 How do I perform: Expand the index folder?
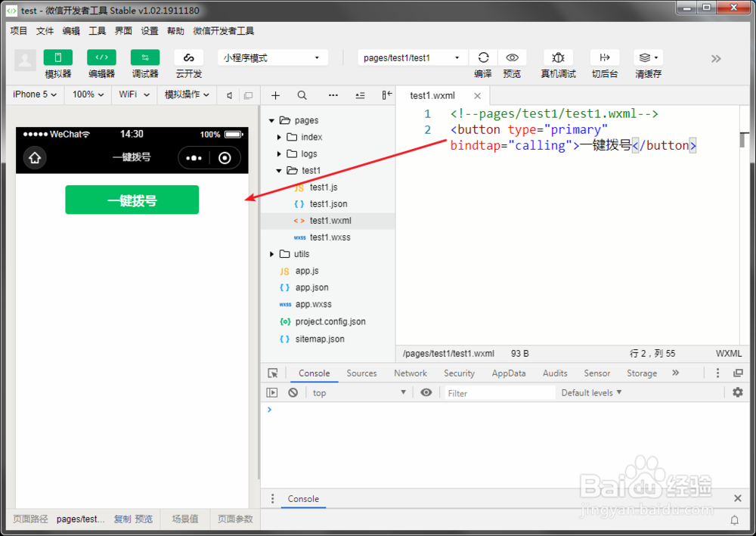(x=279, y=138)
